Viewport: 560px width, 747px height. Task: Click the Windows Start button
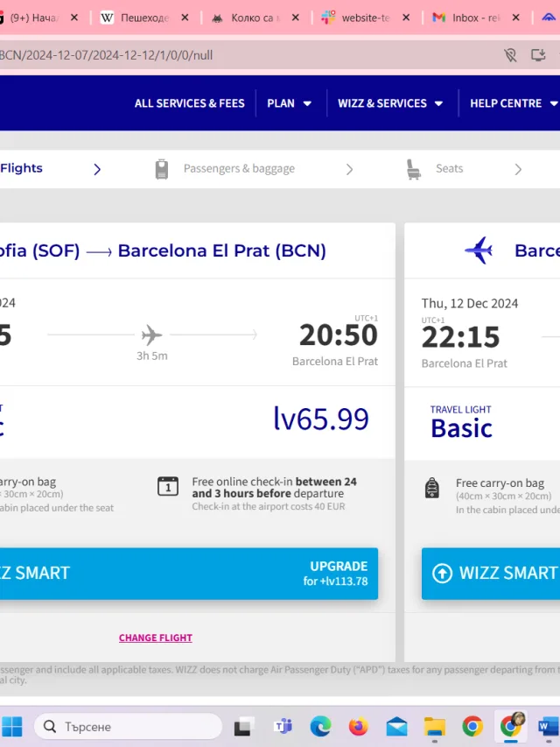tap(11, 727)
